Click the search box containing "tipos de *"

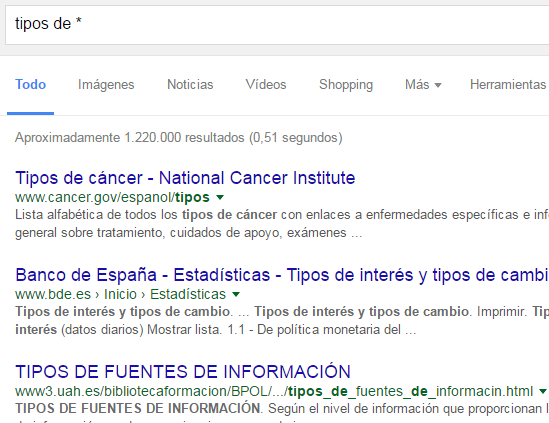pos(277,25)
